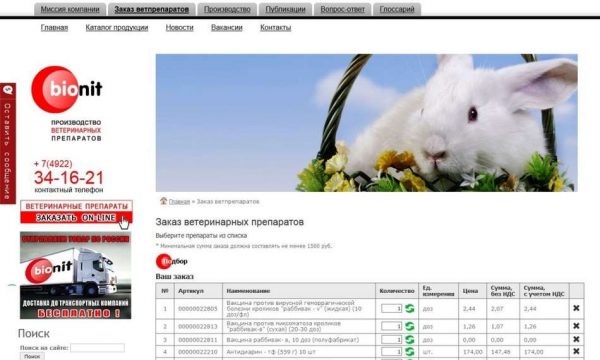
Task: Open the Контакты link
Action: coord(276,28)
